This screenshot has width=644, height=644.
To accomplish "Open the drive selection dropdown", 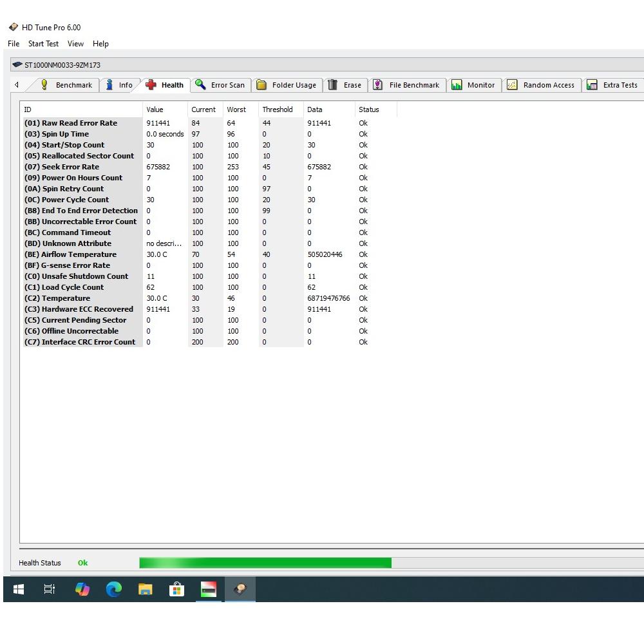I will [327, 65].
